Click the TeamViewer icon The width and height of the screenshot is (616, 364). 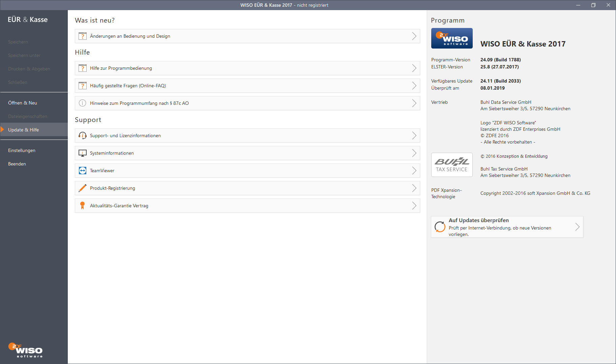(83, 171)
